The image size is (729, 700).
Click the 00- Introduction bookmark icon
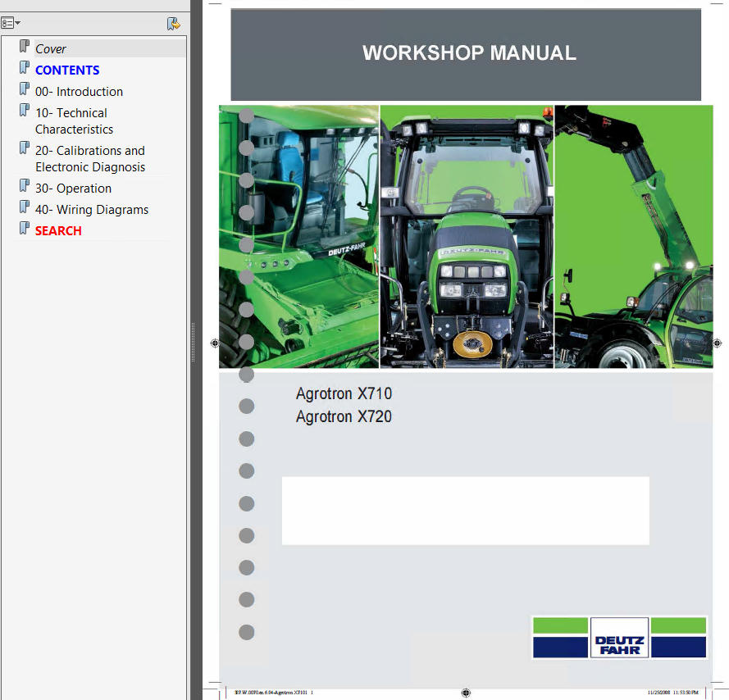pyautogui.click(x=24, y=89)
